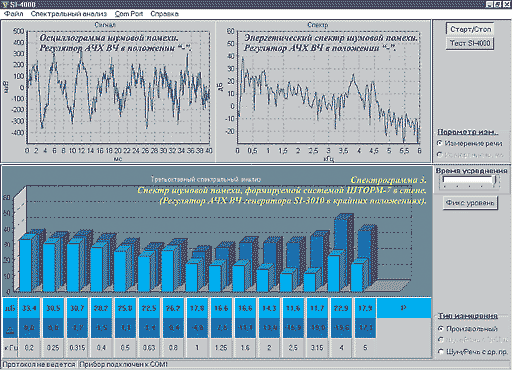This screenshot has height=370, width=512.
Task: Click the P cell in table
Action: coord(404,308)
